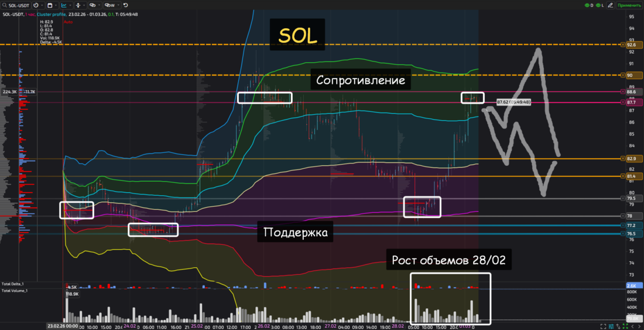
Task: Remove the 79.5 price level
Action: (623, 199)
